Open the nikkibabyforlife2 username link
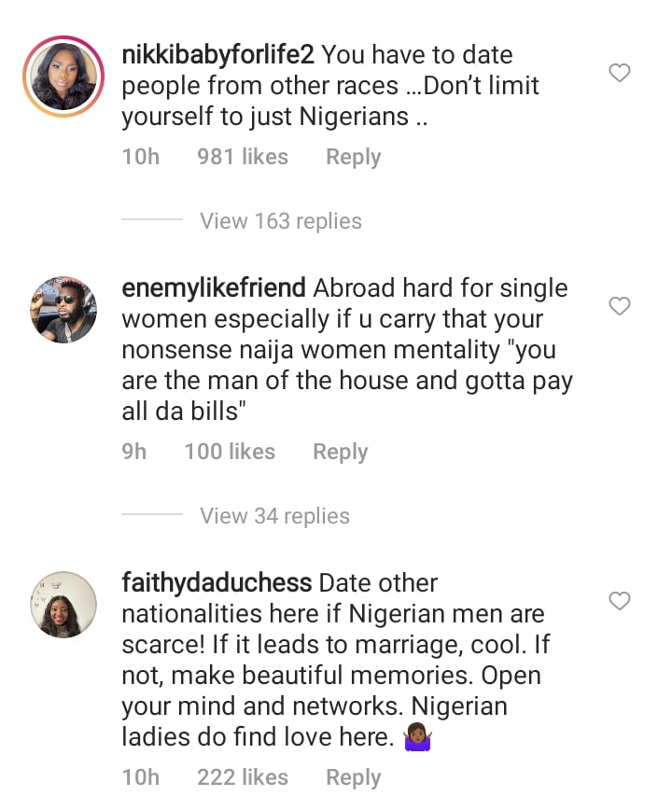The image size is (672, 810). click(x=217, y=55)
